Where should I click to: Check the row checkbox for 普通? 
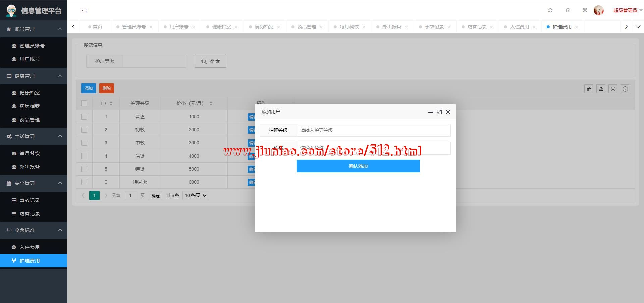click(x=84, y=117)
